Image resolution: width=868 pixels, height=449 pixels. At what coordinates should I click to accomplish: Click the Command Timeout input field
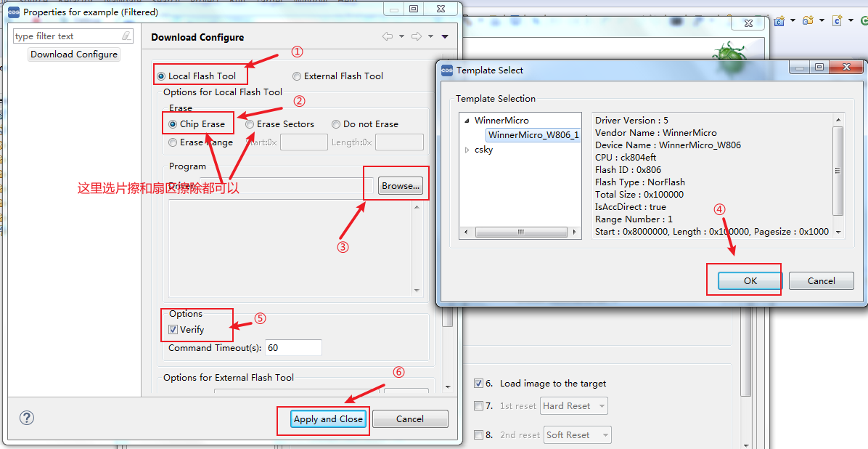tap(293, 348)
